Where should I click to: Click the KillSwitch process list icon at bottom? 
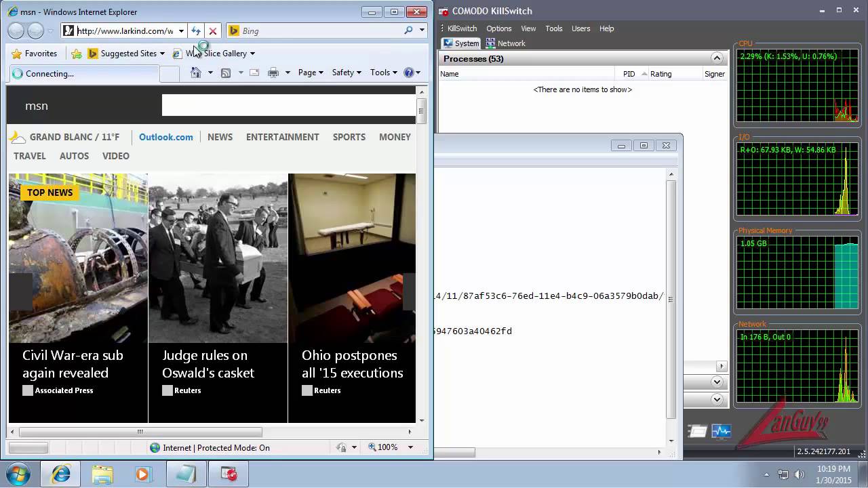point(696,431)
